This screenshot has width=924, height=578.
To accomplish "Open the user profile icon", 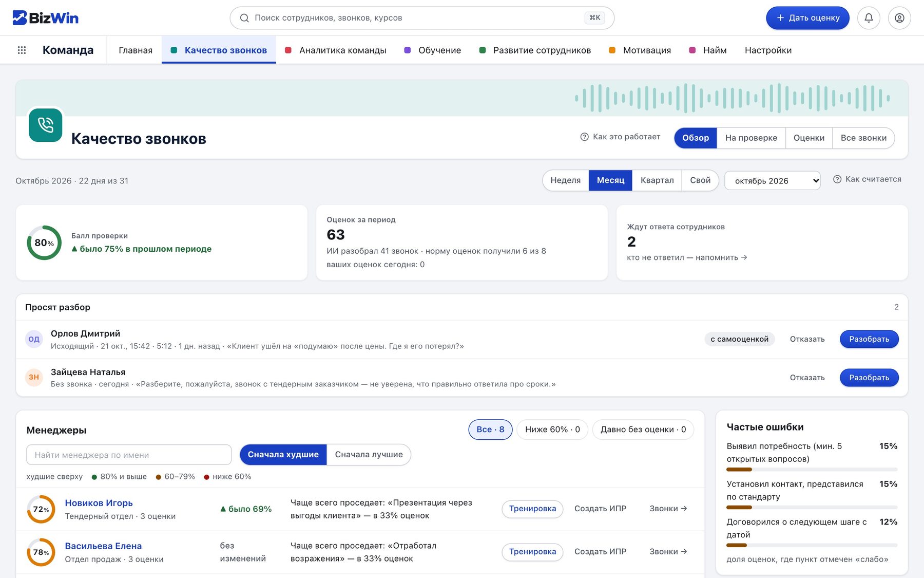I will 899,18.
